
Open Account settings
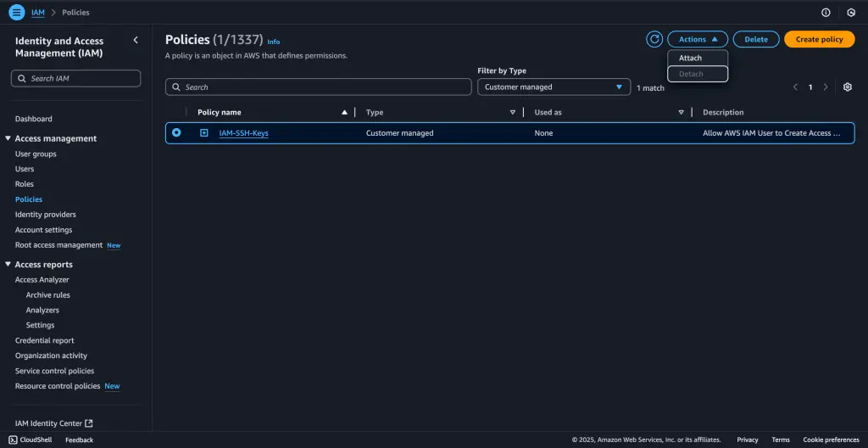(44, 230)
